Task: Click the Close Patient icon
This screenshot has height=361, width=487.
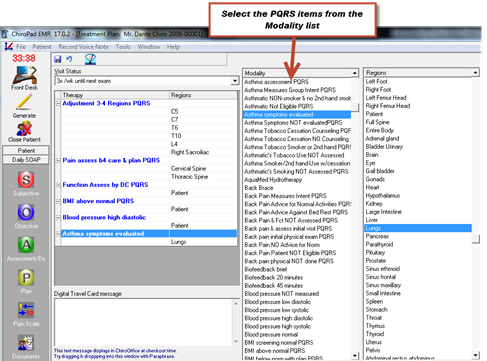Action: [24, 128]
